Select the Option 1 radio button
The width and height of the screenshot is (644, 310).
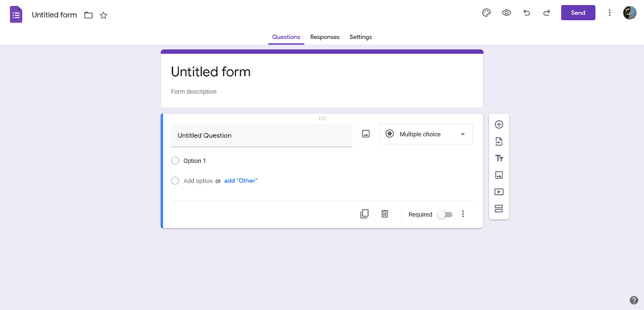175,161
